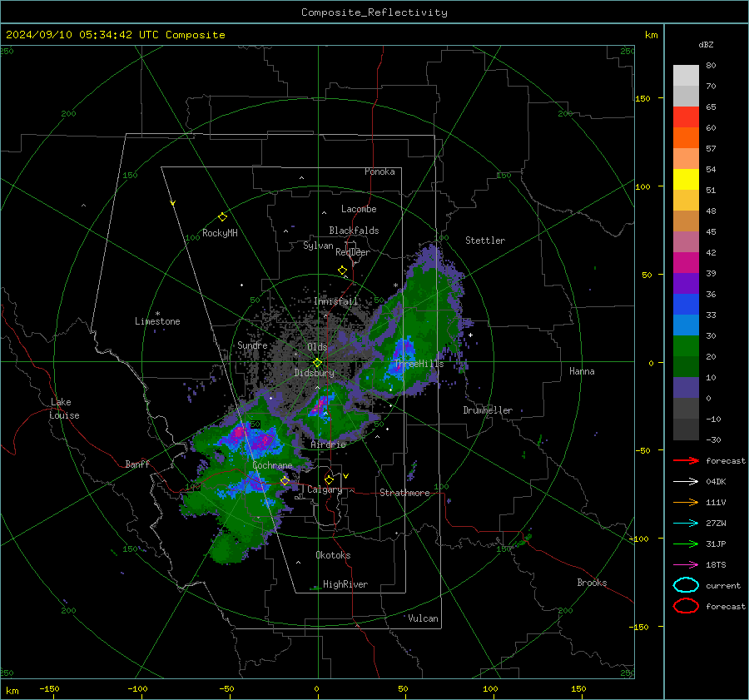Viewport: 749px width, 700px height.
Task: Click the storm cell core north of Airdrie
Action: tap(320, 405)
